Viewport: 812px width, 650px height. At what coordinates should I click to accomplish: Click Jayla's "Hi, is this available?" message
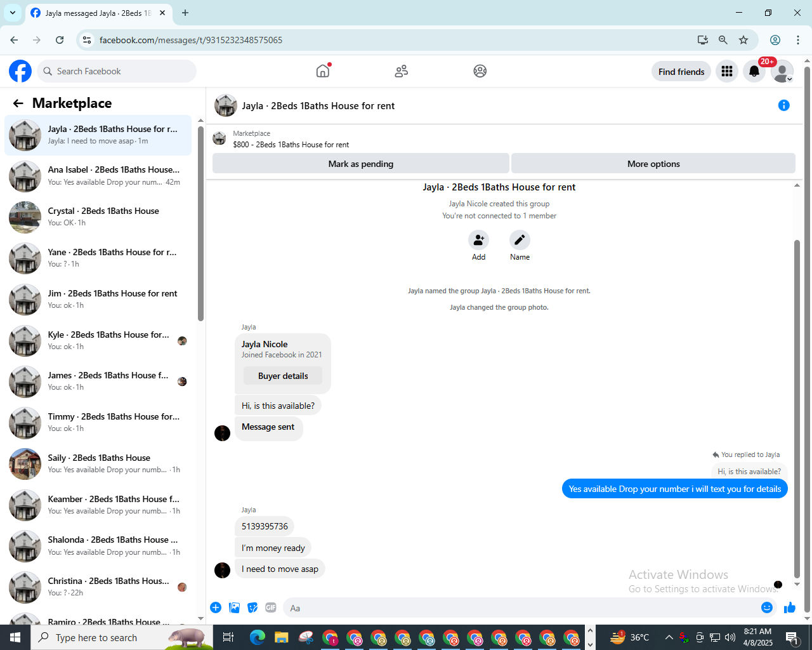(278, 406)
